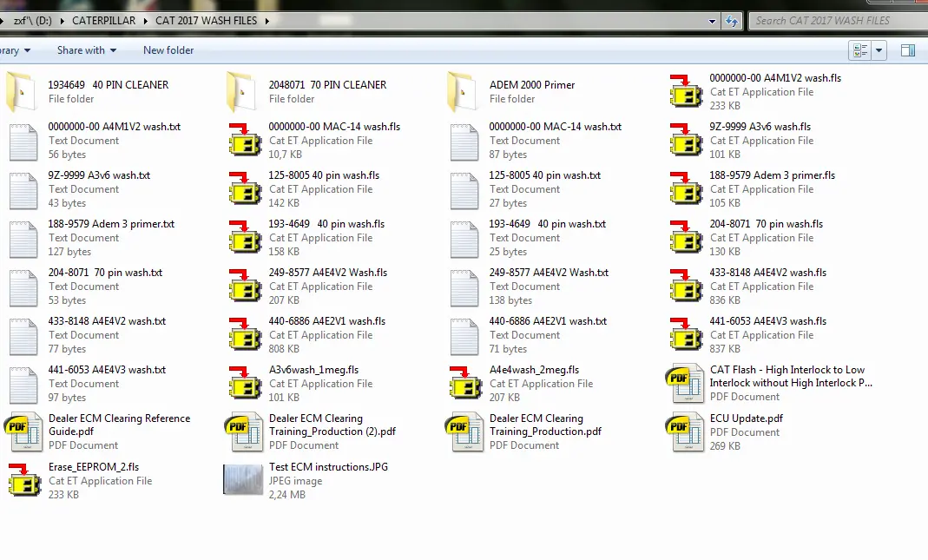This screenshot has height=560, width=928.
Task: Select Dealer ECM Clearing Training_Production (2).pdf icon
Action: tap(243, 432)
